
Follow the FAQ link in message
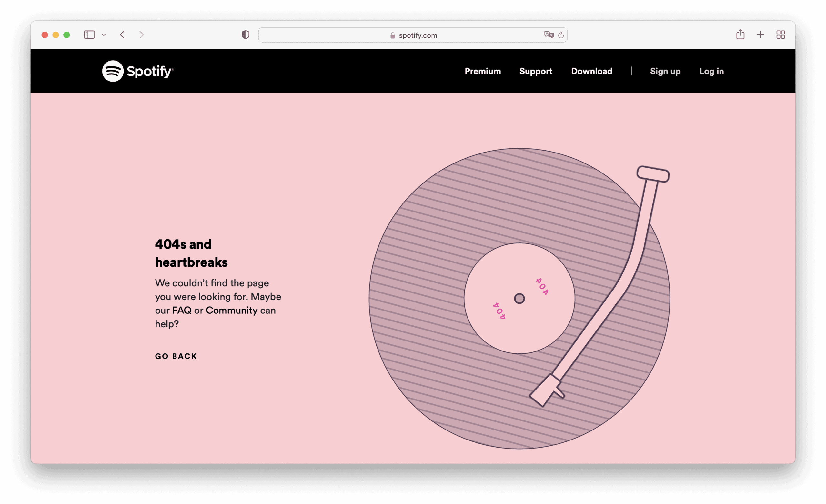182,310
